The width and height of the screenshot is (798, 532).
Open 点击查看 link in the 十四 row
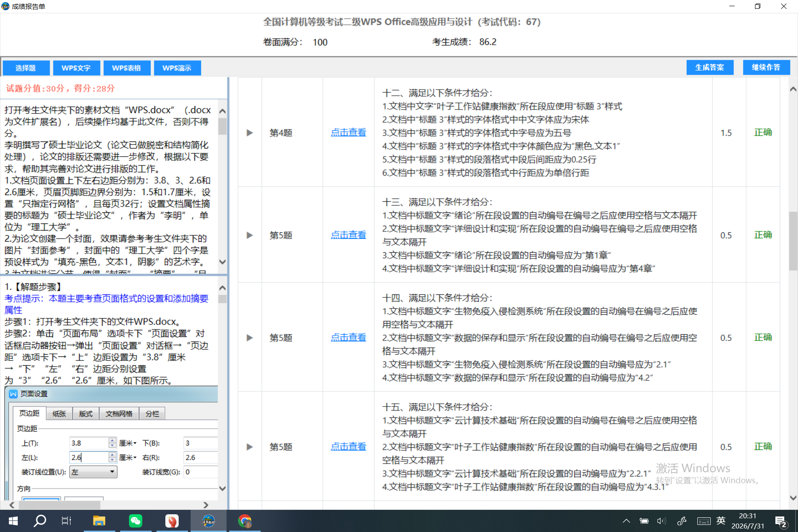[348, 337]
